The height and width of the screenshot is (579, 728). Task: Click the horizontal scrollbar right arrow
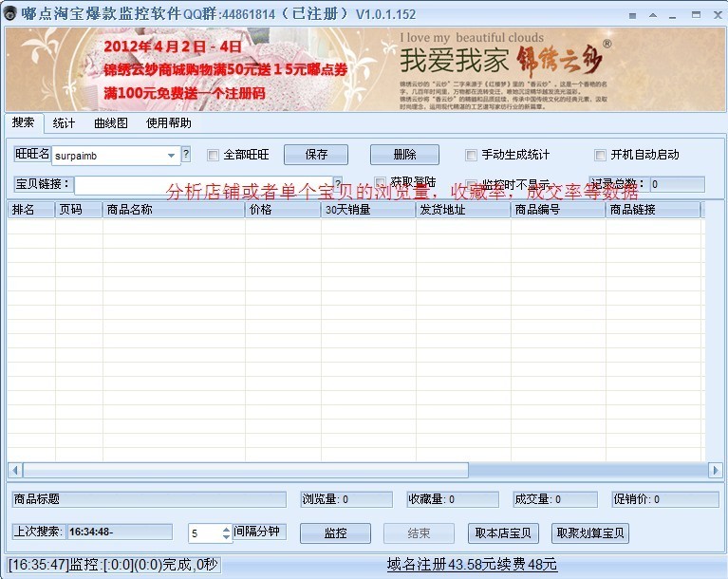[x=715, y=471]
